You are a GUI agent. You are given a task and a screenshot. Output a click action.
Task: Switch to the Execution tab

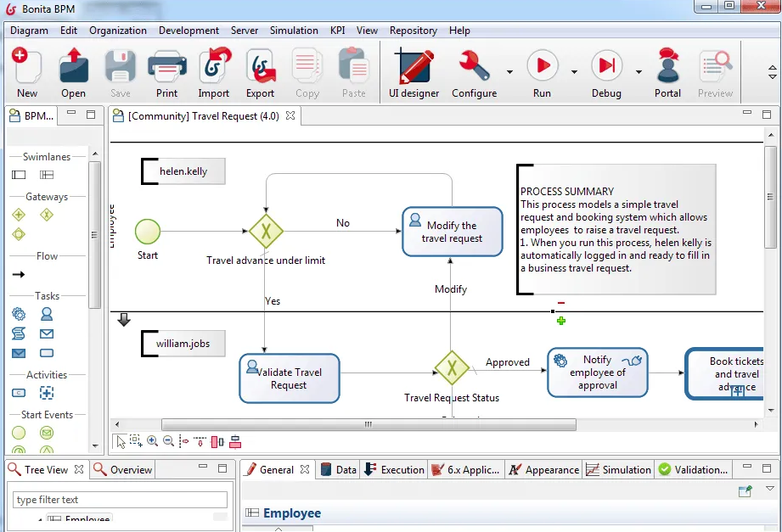coord(394,470)
